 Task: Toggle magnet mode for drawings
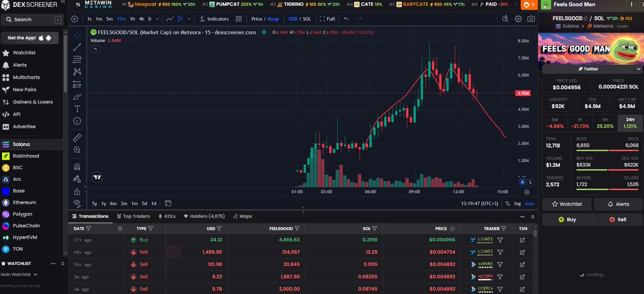click(77, 167)
